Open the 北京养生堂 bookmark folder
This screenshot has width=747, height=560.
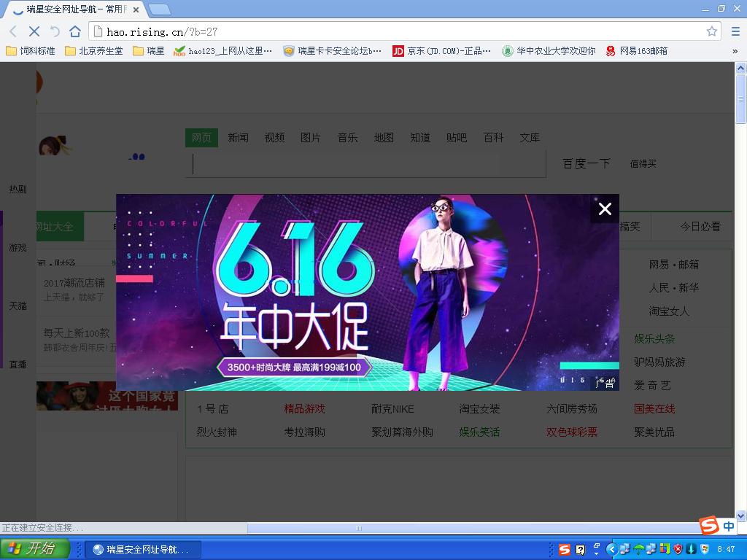coord(94,50)
